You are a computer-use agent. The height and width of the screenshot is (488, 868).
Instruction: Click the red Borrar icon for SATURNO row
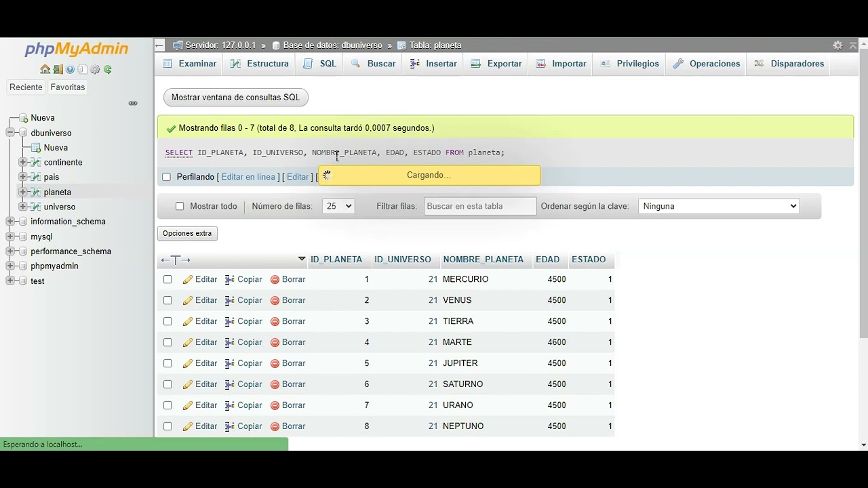275,384
